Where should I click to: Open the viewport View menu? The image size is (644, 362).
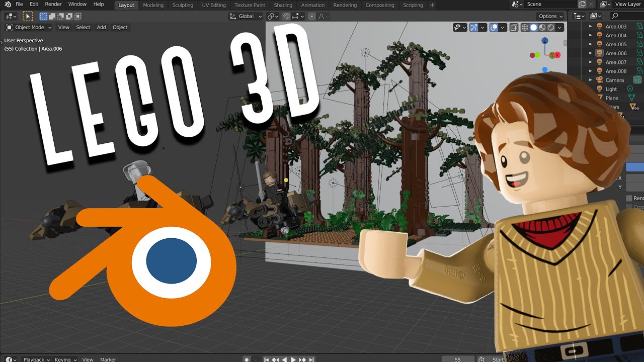[x=64, y=27]
